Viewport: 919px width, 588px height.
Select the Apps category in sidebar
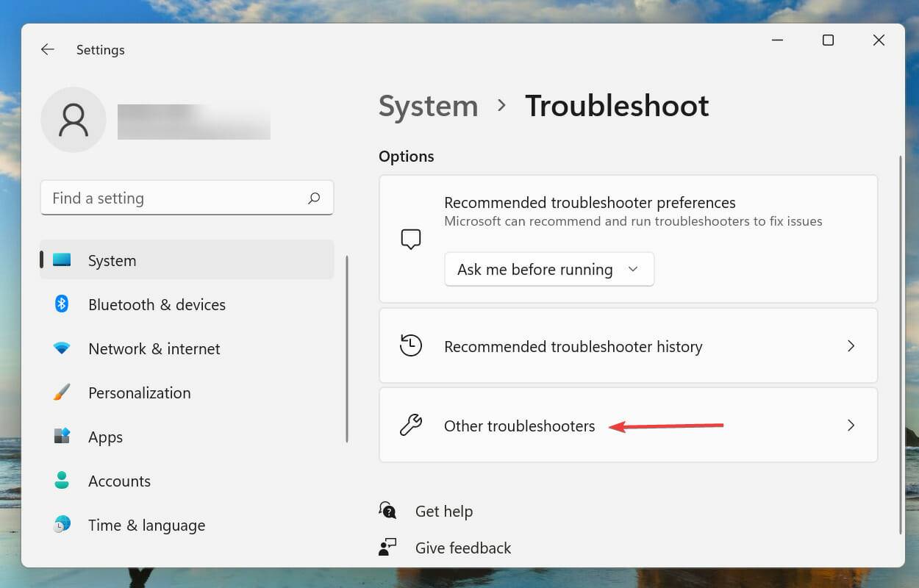pyautogui.click(x=105, y=437)
